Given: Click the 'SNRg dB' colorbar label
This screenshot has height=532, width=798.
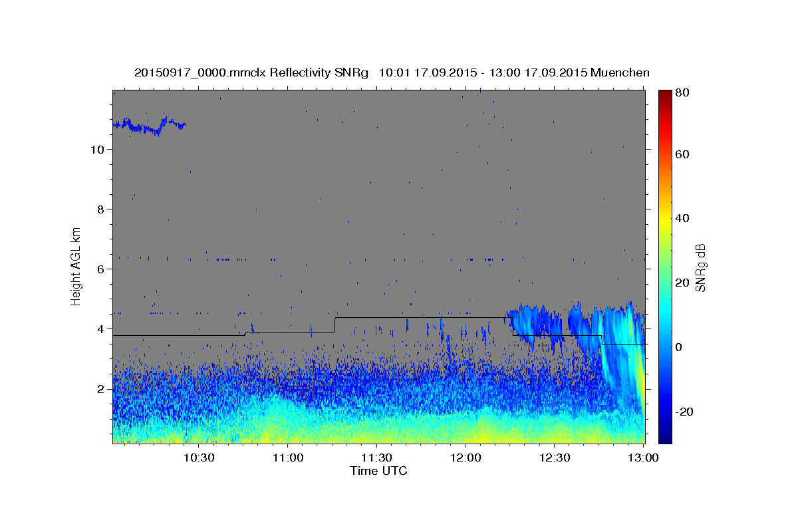Looking at the screenshot, I should pyautogui.click(x=700, y=267).
